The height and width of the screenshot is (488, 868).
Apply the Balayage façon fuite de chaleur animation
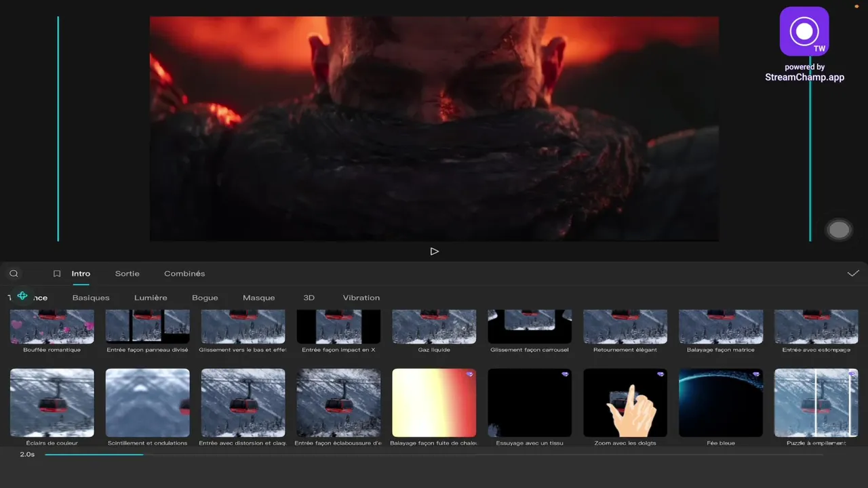click(434, 403)
